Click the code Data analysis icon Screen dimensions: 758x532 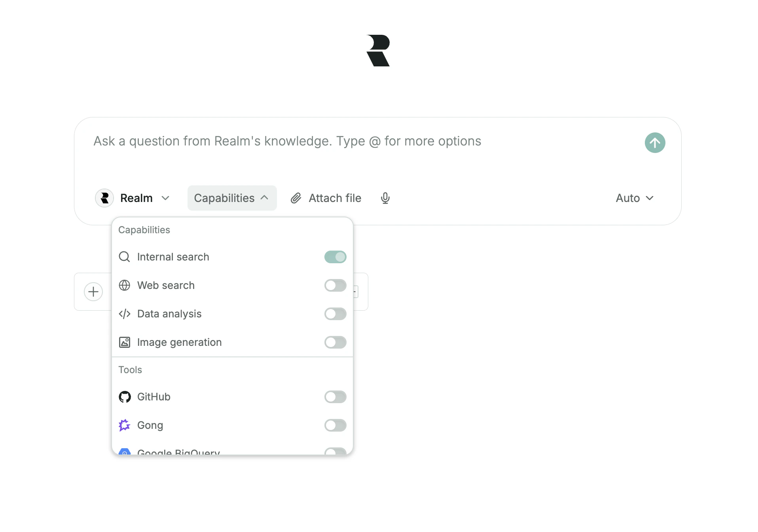pos(125,314)
